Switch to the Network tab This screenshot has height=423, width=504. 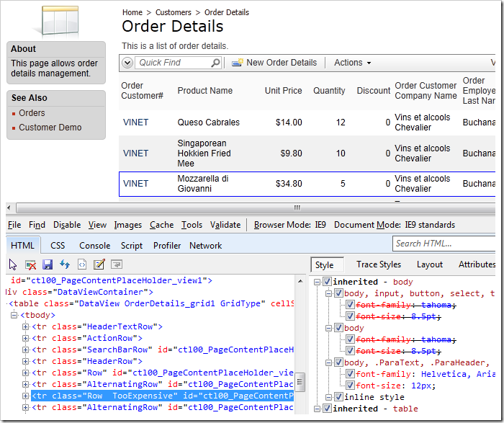pos(206,246)
